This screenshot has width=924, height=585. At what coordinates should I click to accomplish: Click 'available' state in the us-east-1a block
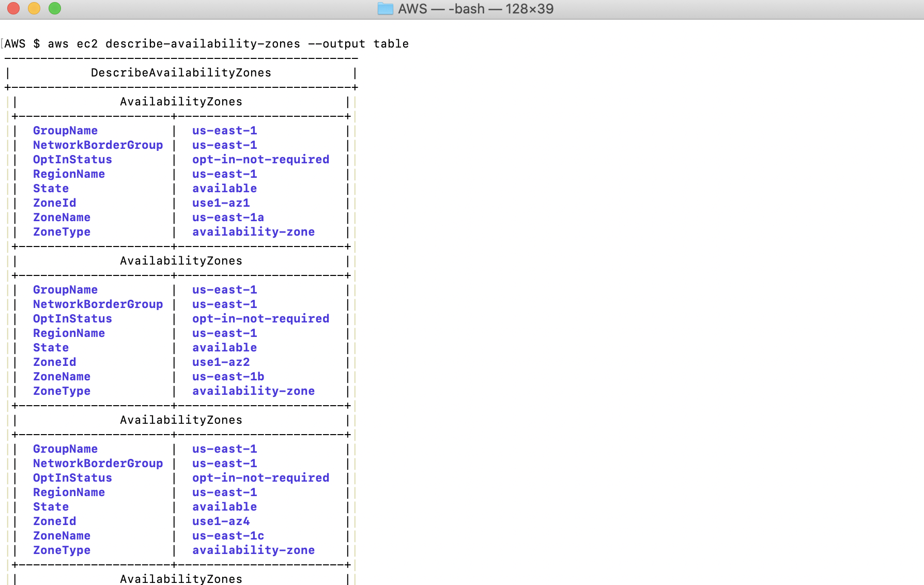click(x=224, y=189)
